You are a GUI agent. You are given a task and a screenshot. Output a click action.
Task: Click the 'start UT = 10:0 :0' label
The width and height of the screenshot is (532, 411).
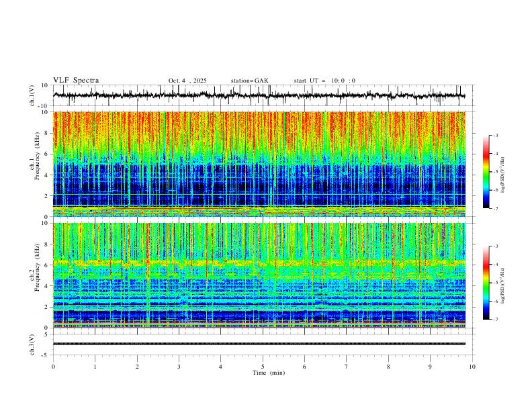click(324, 81)
